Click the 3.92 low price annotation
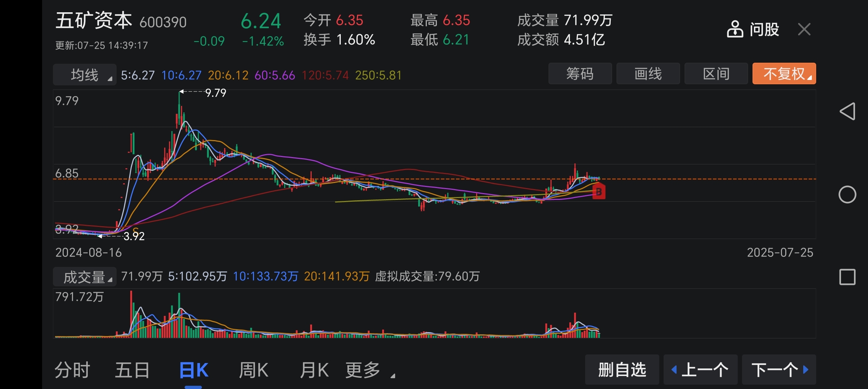The width and height of the screenshot is (868, 389). 134,236
